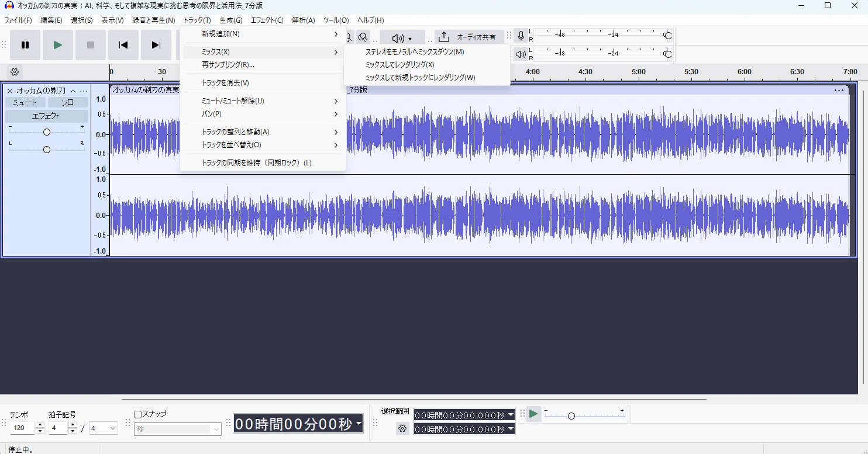Close the オッカムの剃刀 track with X

click(x=10, y=91)
